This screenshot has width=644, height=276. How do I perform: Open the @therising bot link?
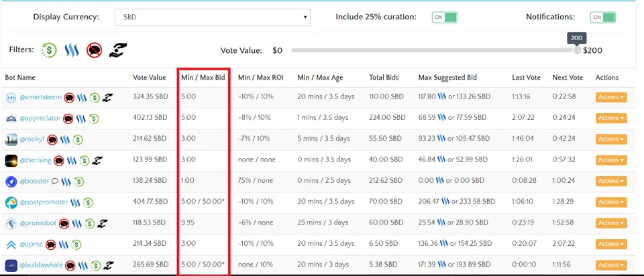click(36, 160)
